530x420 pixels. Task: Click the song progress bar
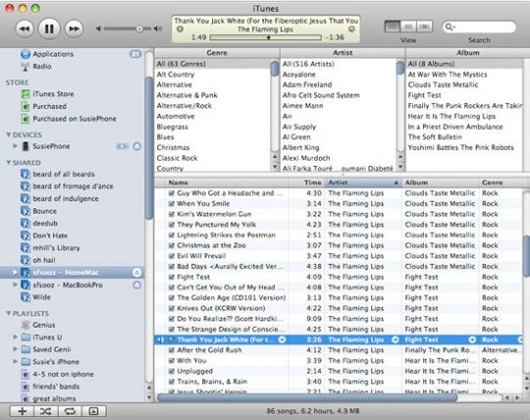point(265,37)
